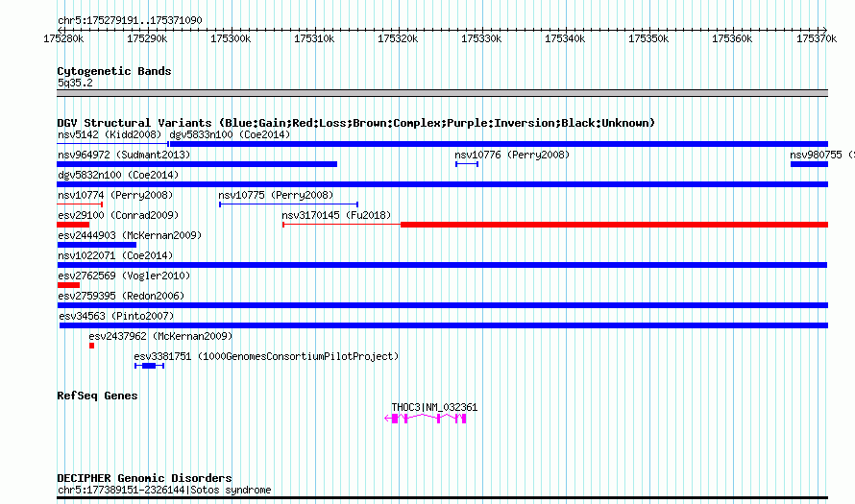855x504 pixels.
Task: Select variant label dgv5833n100 (Coe2014)
Action: (230, 134)
